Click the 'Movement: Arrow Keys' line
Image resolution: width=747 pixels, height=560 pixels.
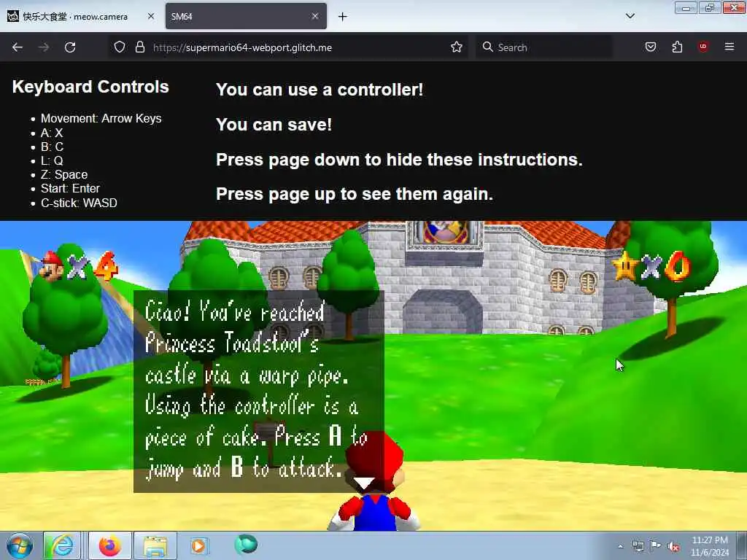[x=101, y=119]
